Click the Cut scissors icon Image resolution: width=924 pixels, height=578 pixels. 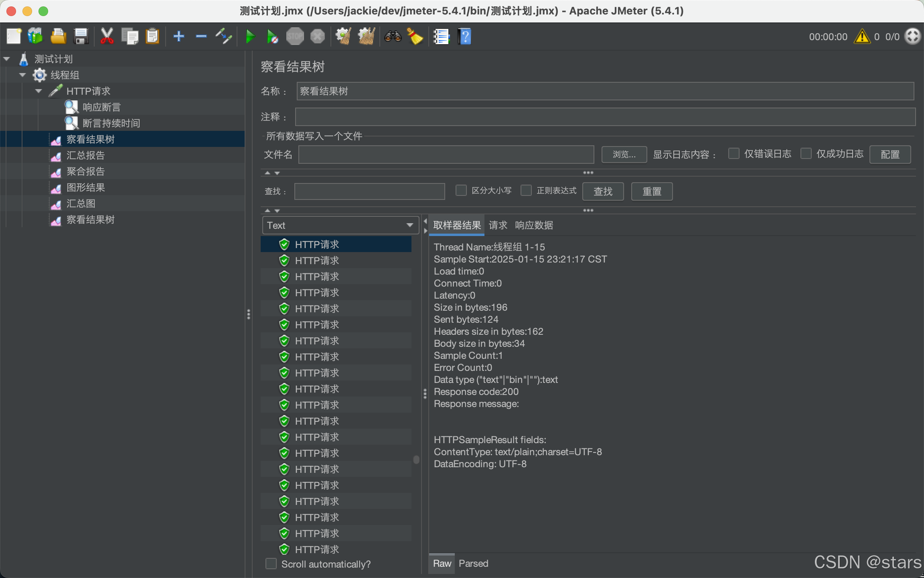point(107,37)
